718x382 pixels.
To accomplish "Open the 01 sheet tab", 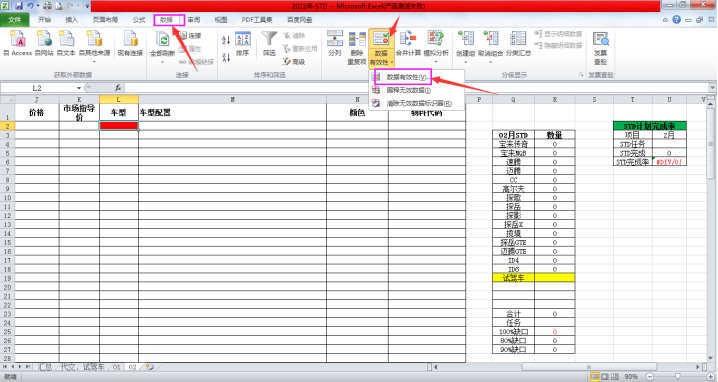I will point(116,367).
